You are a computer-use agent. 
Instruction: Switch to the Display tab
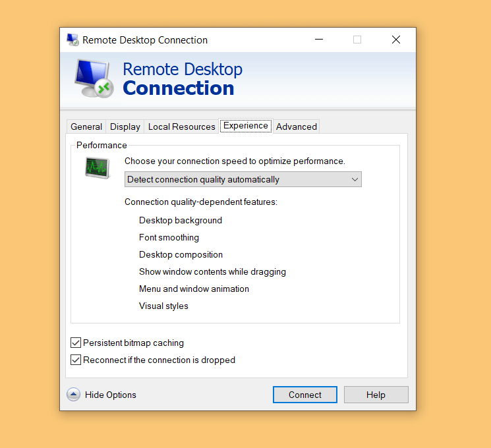(125, 126)
